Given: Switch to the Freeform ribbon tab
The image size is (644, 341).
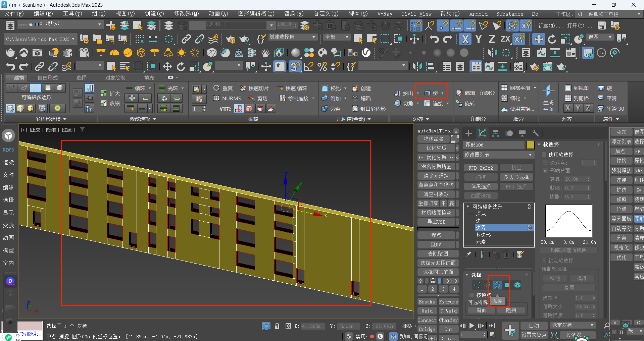Looking at the screenshot, I should [x=47, y=77].
